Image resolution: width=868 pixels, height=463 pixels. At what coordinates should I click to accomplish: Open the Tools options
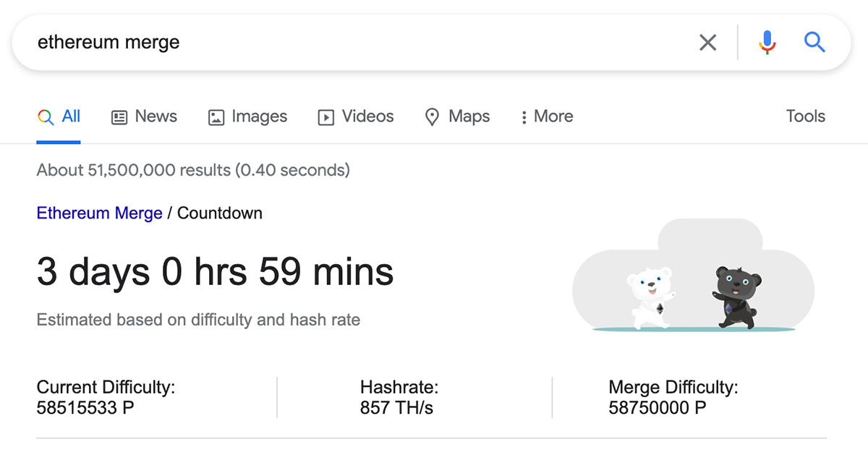(x=806, y=116)
